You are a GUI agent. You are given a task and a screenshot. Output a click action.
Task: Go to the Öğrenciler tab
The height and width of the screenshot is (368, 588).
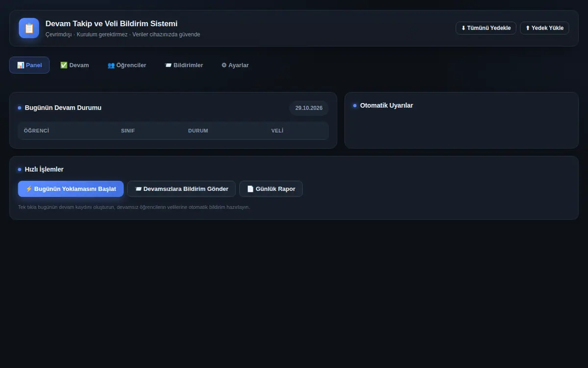(127, 65)
